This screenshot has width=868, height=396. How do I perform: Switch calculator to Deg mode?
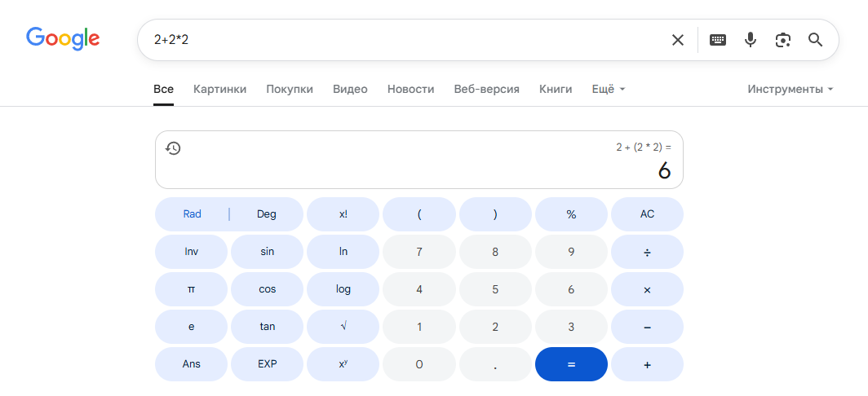coord(267,214)
